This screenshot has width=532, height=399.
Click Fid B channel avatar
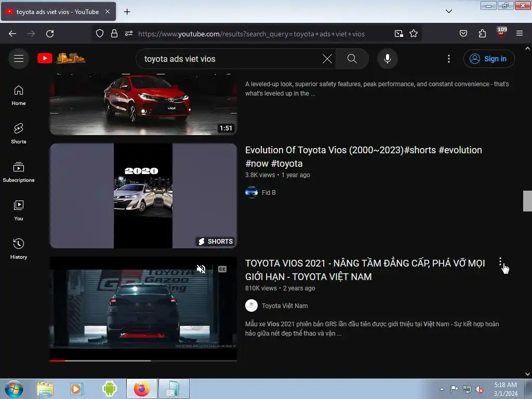(x=251, y=192)
